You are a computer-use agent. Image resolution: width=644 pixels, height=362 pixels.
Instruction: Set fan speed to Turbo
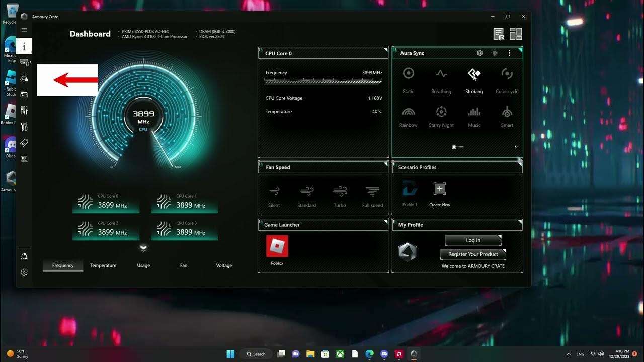pos(340,197)
